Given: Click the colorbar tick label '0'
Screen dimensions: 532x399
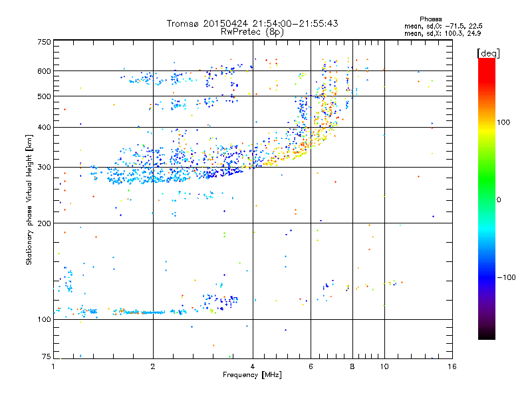Looking at the screenshot, I should 499,200.
